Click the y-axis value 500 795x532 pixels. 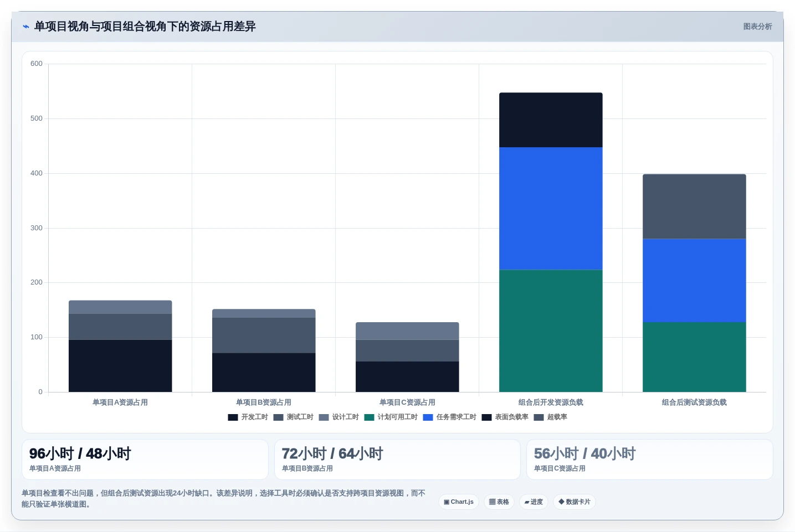coord(37,118)
